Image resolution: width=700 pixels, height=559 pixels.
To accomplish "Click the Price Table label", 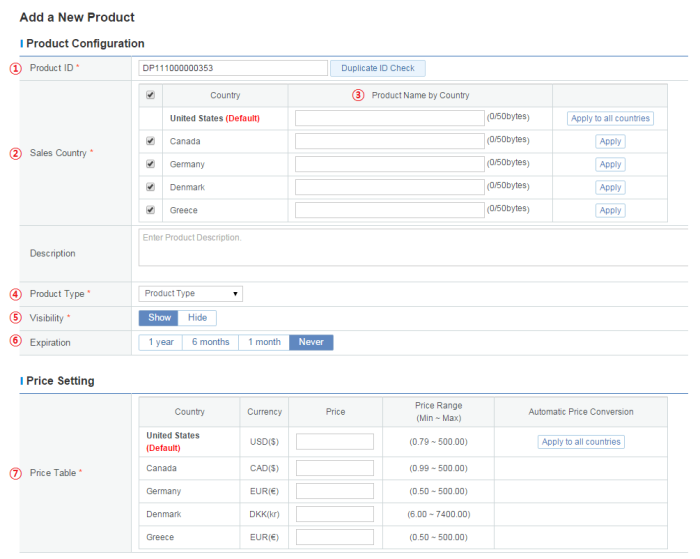I will tap(53, 473).
